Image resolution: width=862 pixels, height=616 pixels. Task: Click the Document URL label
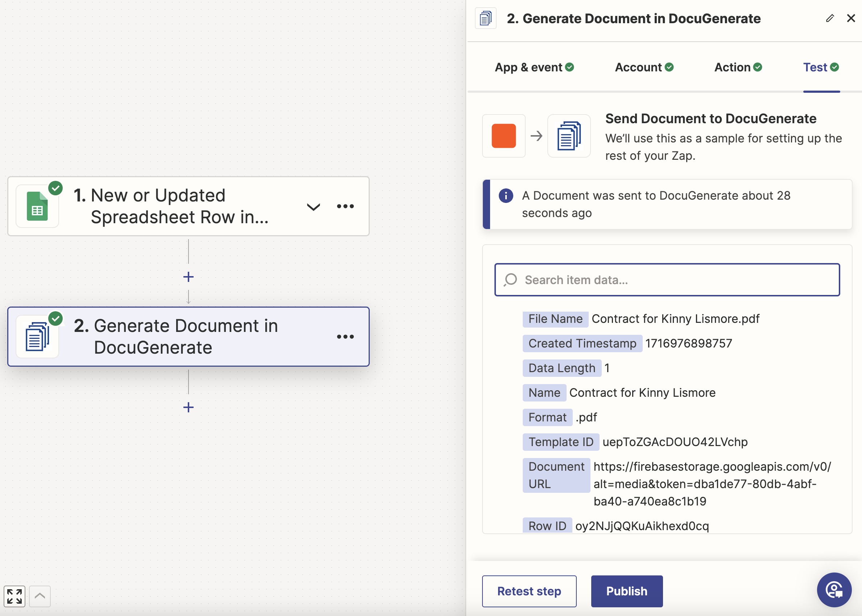click(x=556, y=476)
